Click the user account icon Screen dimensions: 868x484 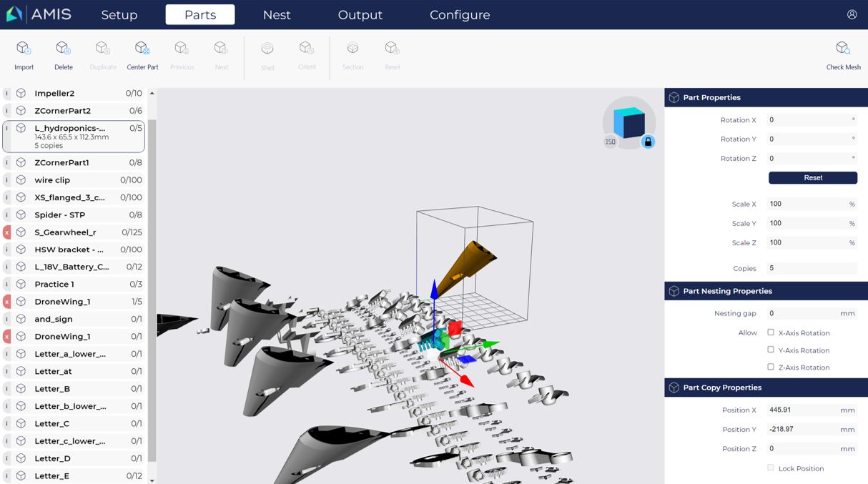coord(852,14)
